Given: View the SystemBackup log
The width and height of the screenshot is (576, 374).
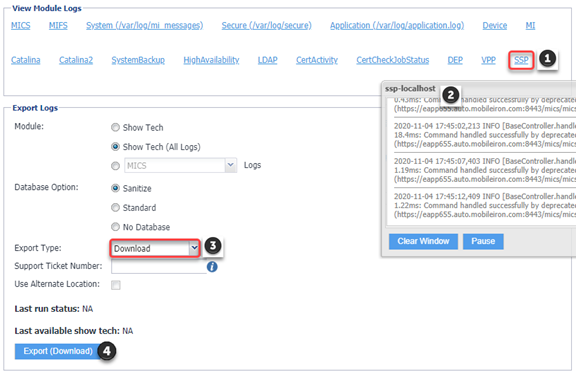Looking at the screenshot, I should point(138,60).
